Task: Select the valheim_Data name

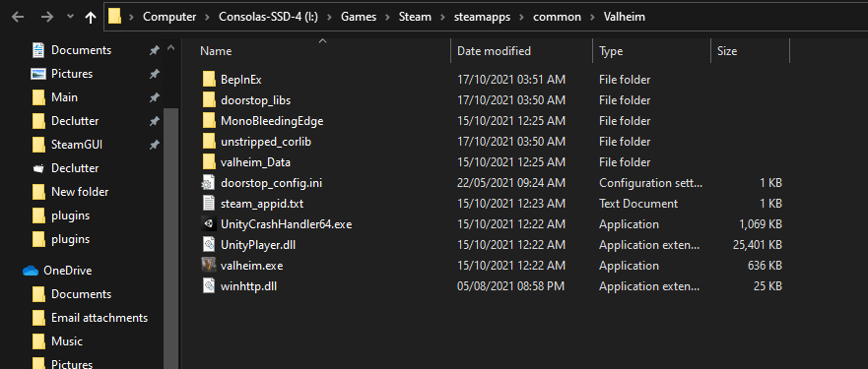Action: click(255, 162)
